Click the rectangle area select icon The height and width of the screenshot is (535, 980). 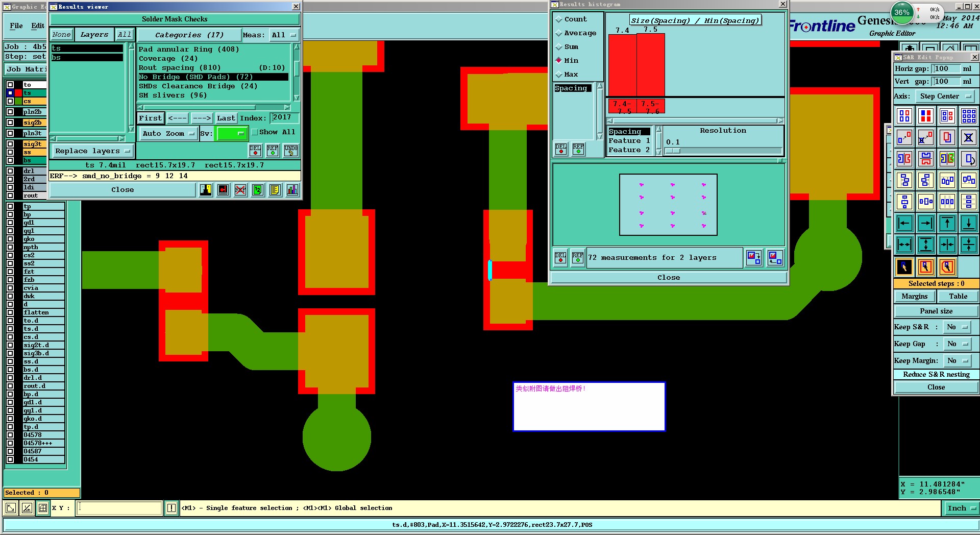pos(926,266)
